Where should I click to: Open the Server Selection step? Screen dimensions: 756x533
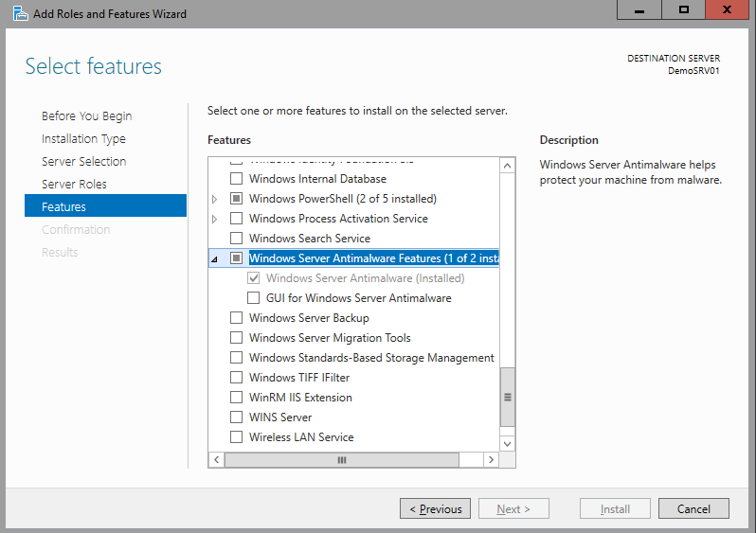(x=84, y=162)
